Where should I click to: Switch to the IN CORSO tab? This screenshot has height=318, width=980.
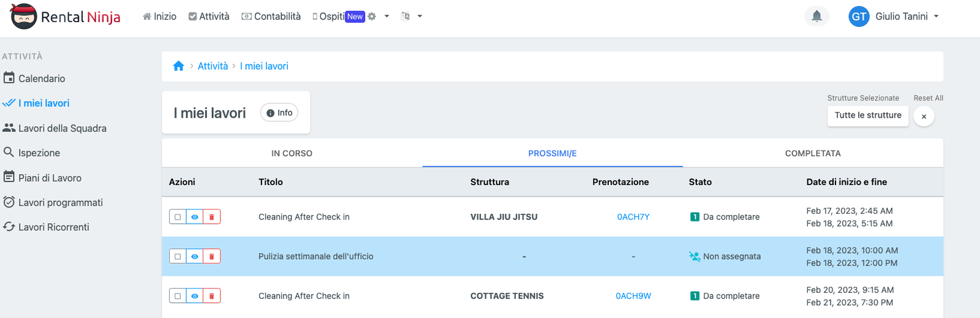pos(292,153)
